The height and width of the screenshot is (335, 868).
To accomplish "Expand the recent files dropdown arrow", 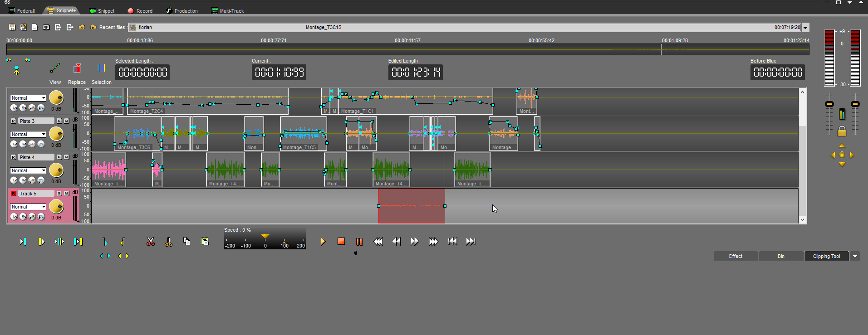I will (x=805, y=28).
